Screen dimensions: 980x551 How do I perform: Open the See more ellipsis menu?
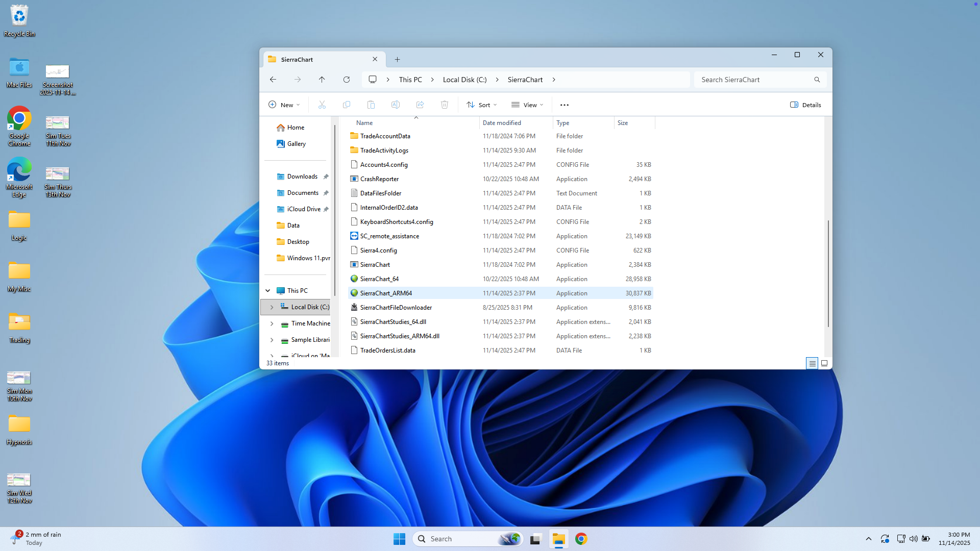pos(564,105)
